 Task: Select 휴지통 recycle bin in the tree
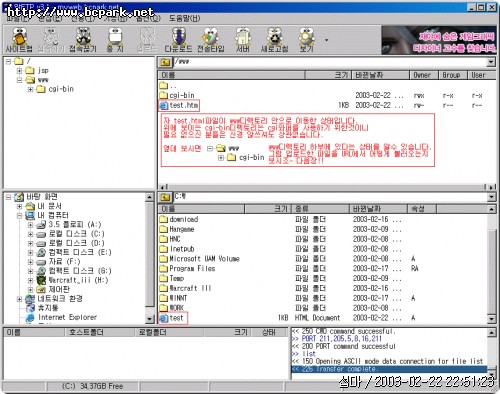pos(48,308)
